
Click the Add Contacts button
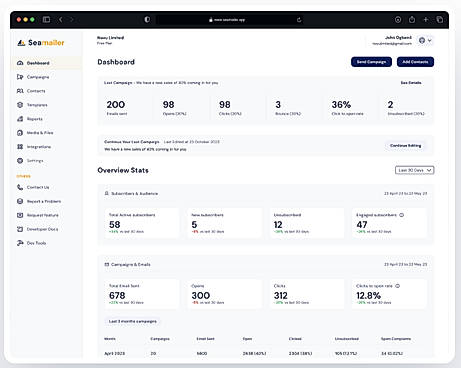click(415, 62)
